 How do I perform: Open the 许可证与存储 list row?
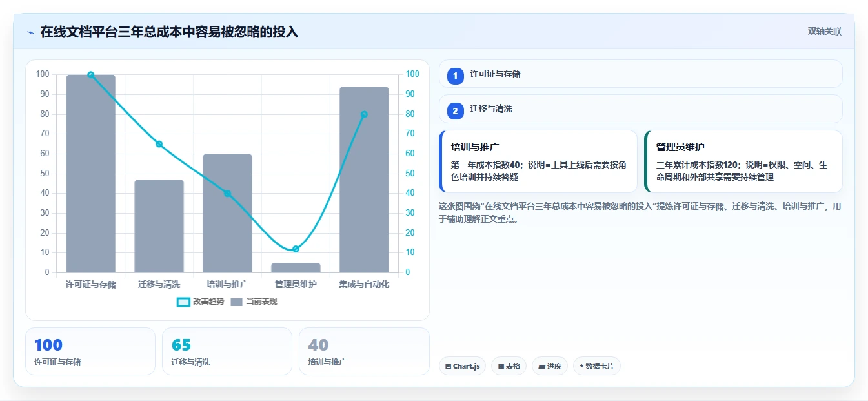[640, 74]
